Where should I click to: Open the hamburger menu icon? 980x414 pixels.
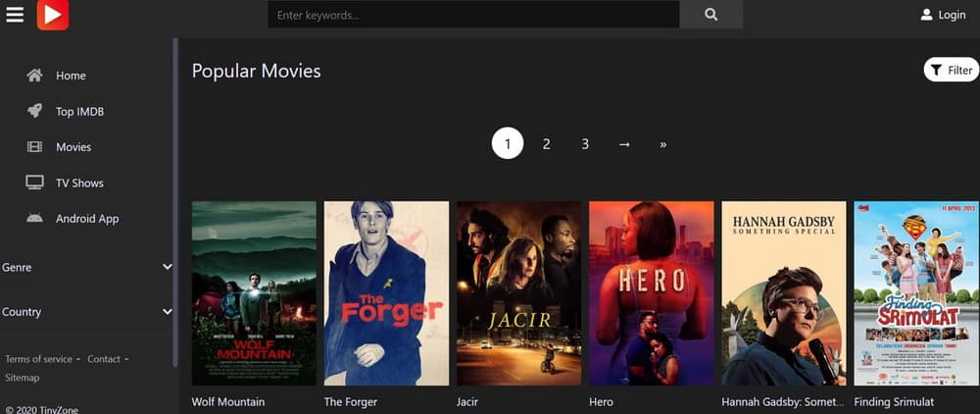14,15
